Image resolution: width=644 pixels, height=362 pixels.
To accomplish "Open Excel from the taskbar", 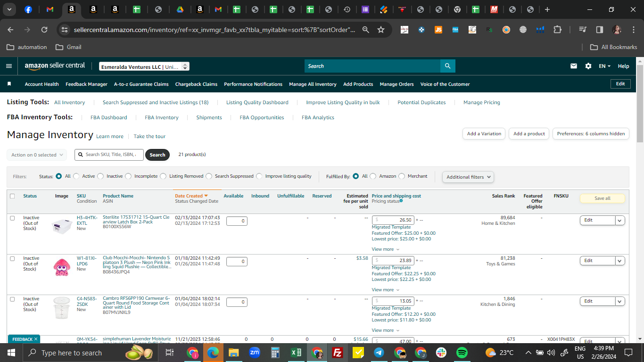I will (x=296, y=353).
